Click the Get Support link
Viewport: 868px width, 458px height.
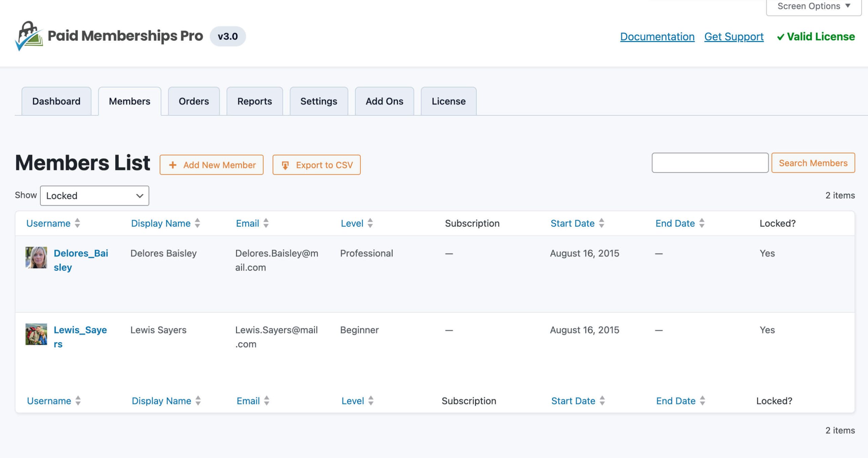pyautogui.click(x=735, y=36)
